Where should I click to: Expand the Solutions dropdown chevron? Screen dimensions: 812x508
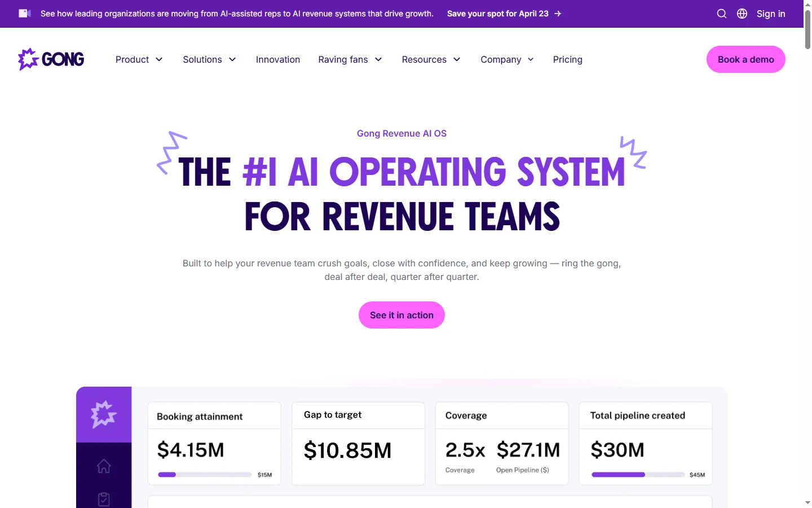(232, 60)
